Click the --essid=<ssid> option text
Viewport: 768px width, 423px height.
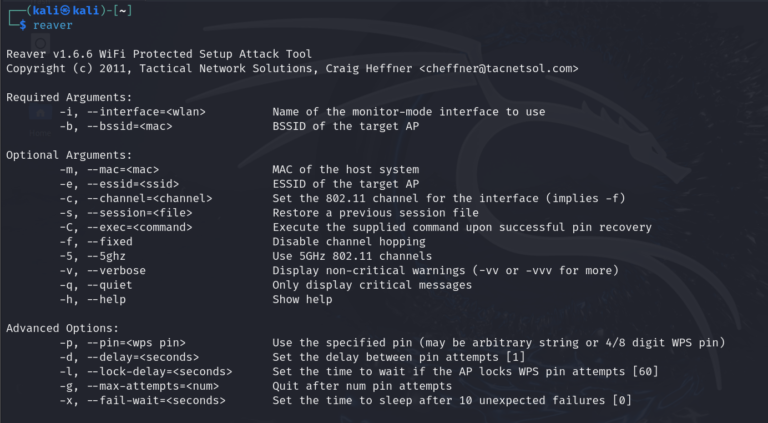click(x=129, y=184)
